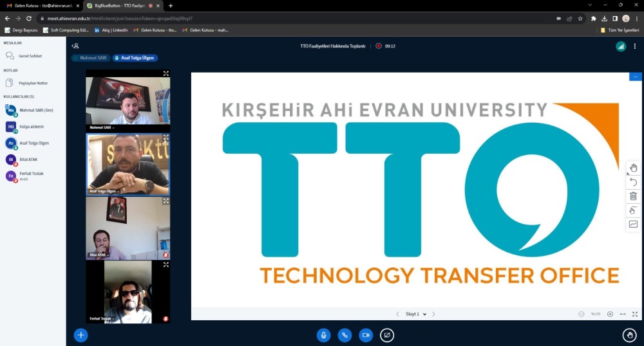Open Genel Sohbet public chat
The width and height of the screenshot is (644, 346).
[x=30, y=56]
